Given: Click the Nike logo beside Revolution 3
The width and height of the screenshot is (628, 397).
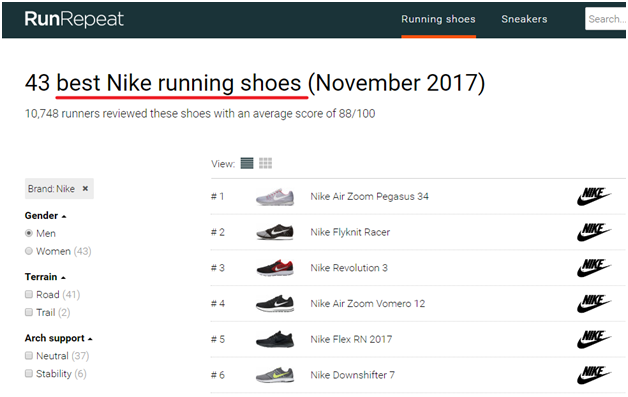Looking at the screenshot, I should pos(594,268).
